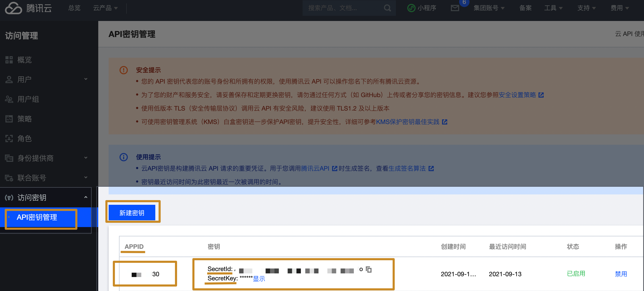Click the 云 API 使用 link at top right
This screenshot has height=291, width=644.
(629, 34)
